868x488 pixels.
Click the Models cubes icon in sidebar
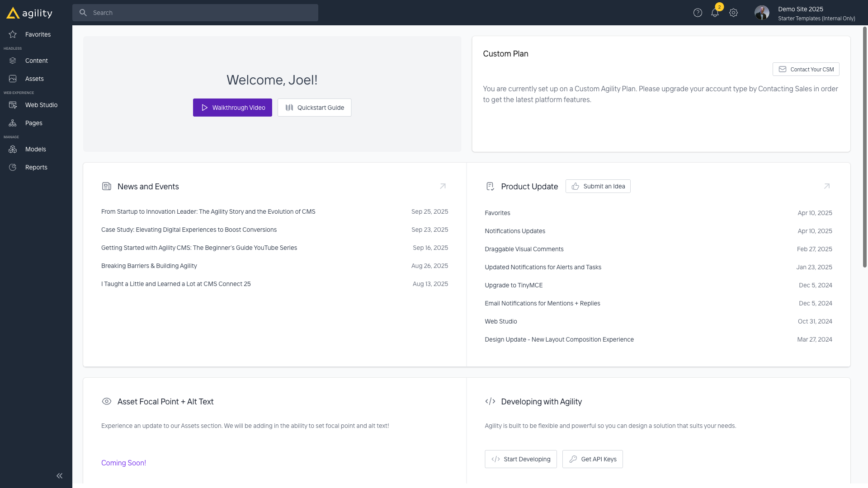(x=13, y=149)
